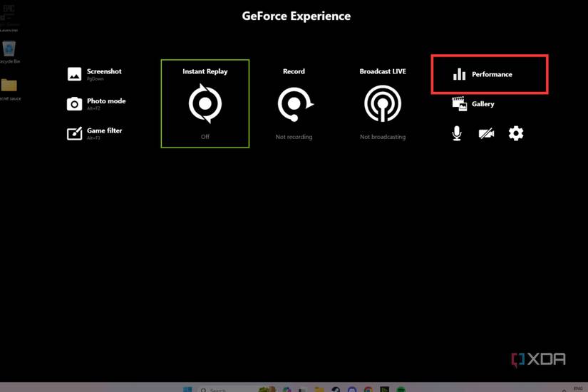Toggle the microphone icon
This screenshot has width=588, height=392.
457,133
